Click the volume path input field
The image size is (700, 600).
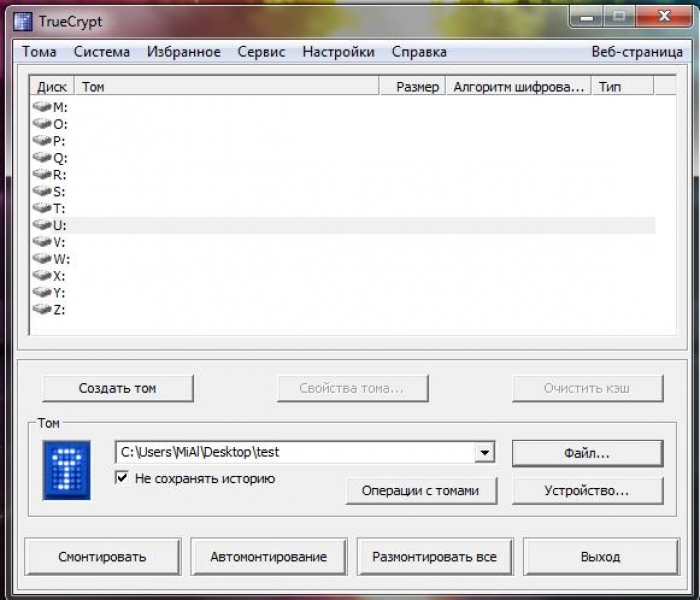pos(296,452)
